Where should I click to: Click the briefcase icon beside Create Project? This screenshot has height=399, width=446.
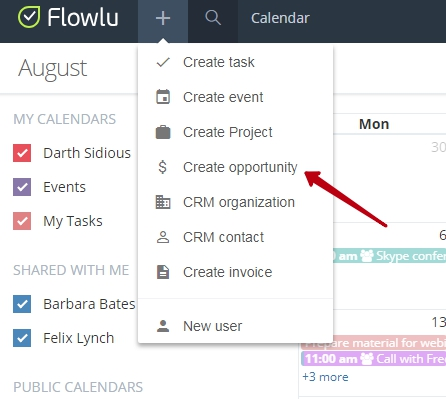click(x=163, y=132)
